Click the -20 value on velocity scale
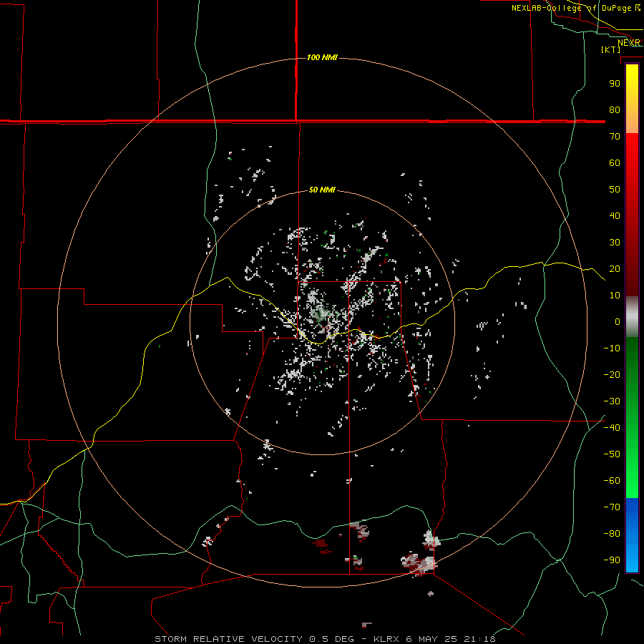This screenshot has height=644, width=644. pyautogui.click(x=612, y=375)
